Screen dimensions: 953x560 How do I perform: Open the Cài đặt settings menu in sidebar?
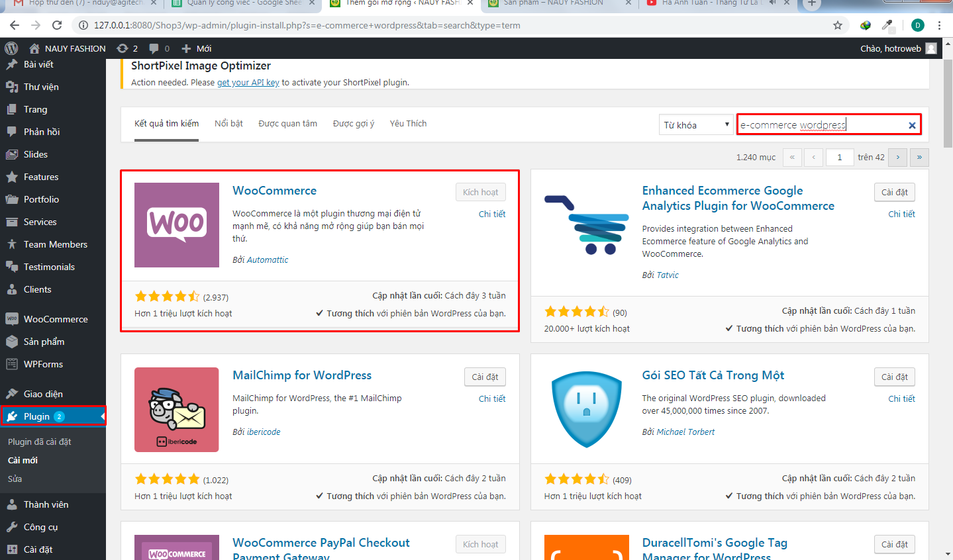(53, 549)
